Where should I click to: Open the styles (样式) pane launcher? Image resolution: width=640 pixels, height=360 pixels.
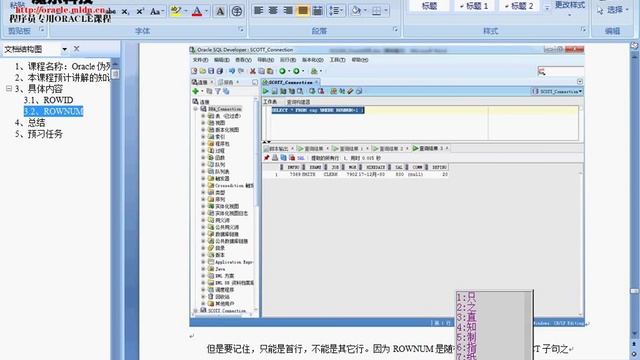point(583,29)
